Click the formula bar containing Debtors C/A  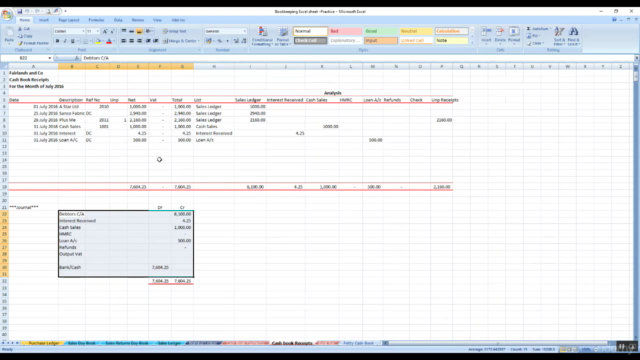tap(357, 58)
